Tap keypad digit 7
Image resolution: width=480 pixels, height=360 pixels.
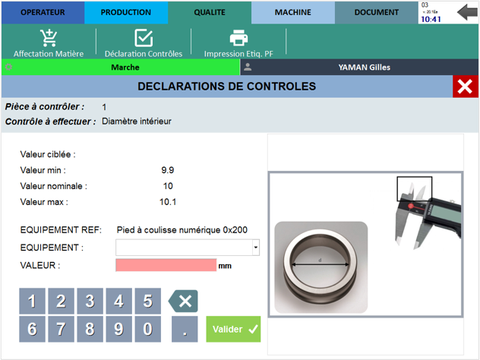coord(61,329)
